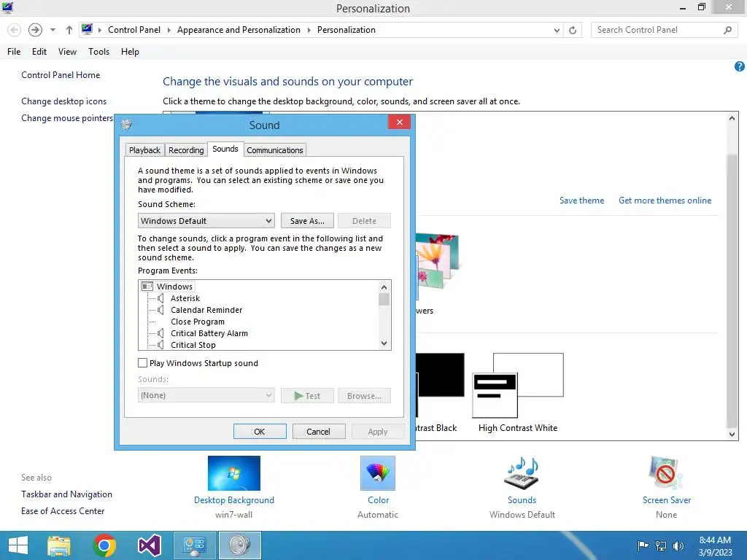The image size is (747, 560).
Task: Click speaker icon beside Critical Battery Alarm
Action: pos(161,333)
